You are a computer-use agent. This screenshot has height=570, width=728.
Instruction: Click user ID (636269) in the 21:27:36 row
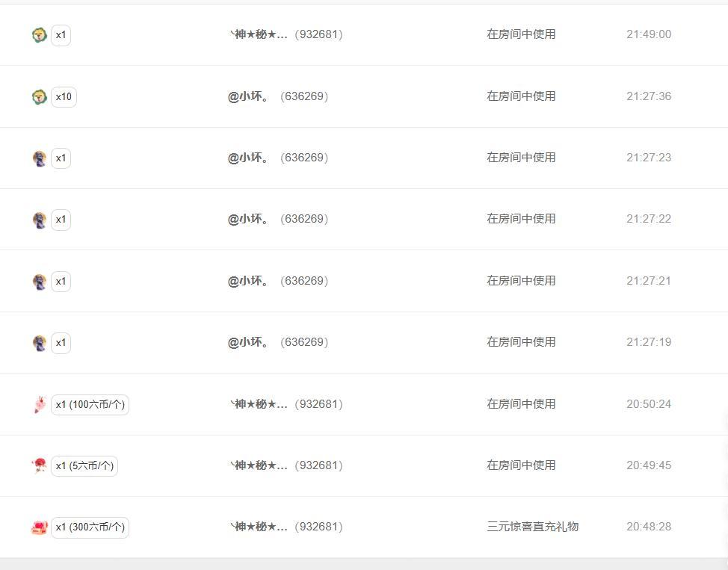[x=304, y=96]
